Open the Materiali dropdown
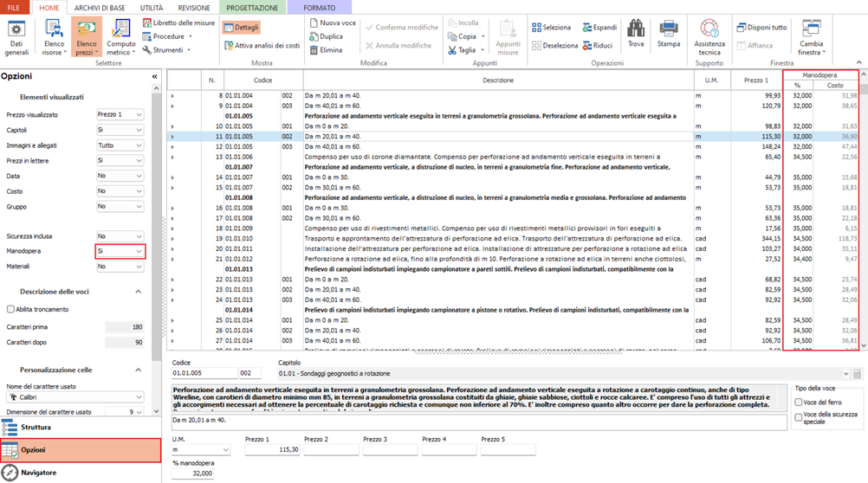Screen dimensions: 868x483 pos(120,266)
